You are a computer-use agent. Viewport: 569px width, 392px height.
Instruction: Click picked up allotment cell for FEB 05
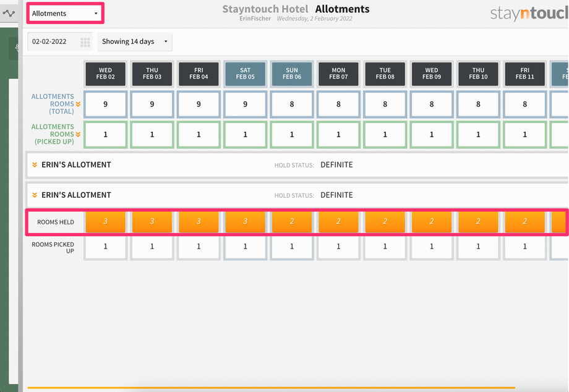(x=246, y=135)
